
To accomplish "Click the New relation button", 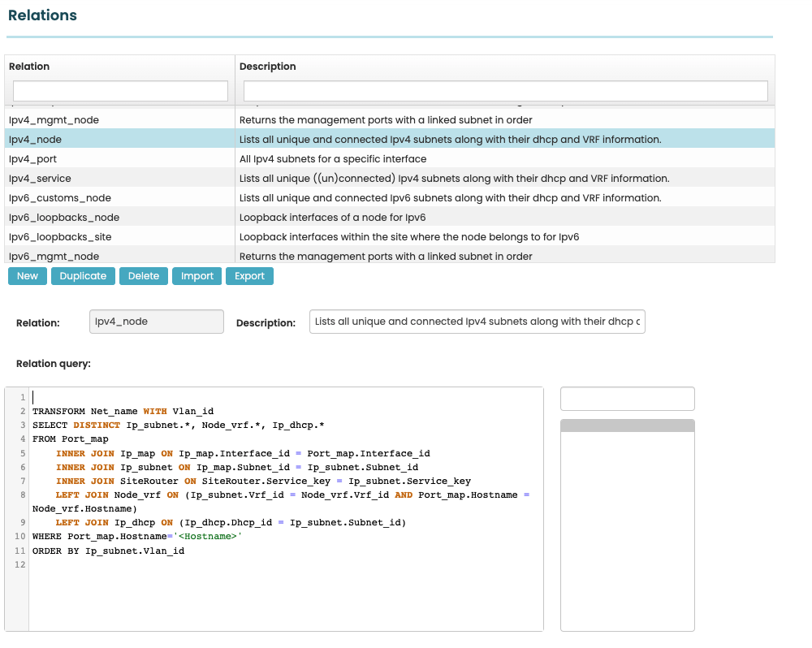I will tap(28, 276).
